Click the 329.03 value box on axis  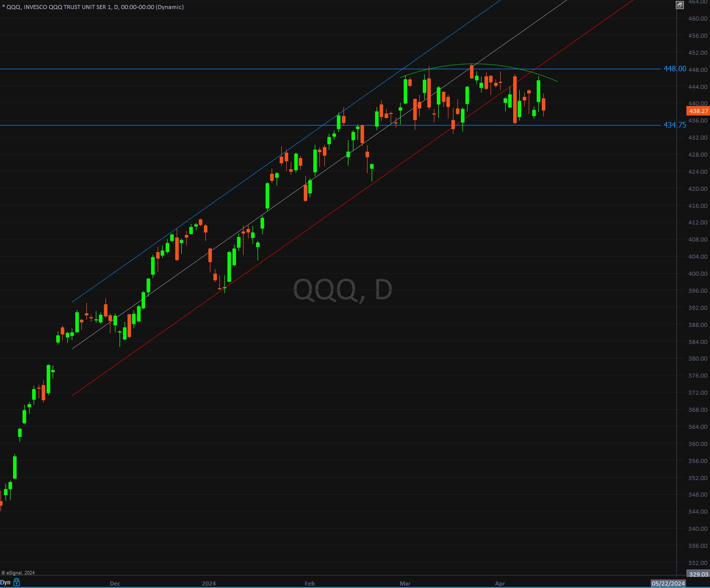point(698,574)
